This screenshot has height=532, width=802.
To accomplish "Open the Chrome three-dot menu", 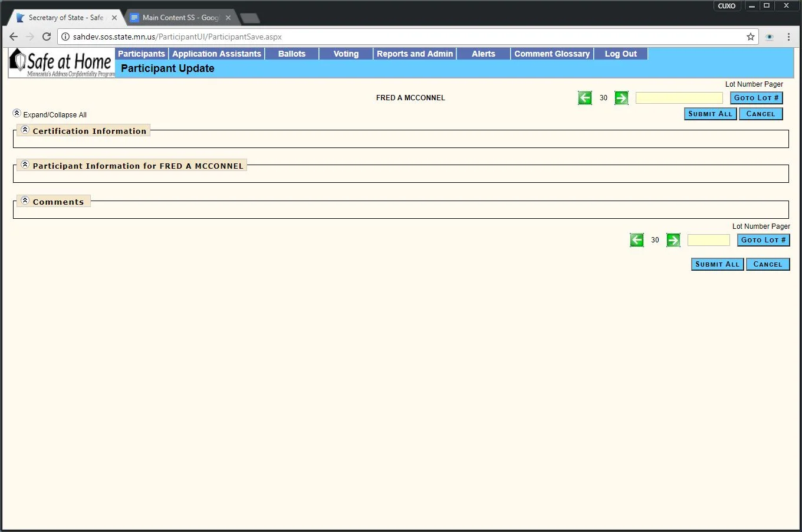I will [788, 37].
